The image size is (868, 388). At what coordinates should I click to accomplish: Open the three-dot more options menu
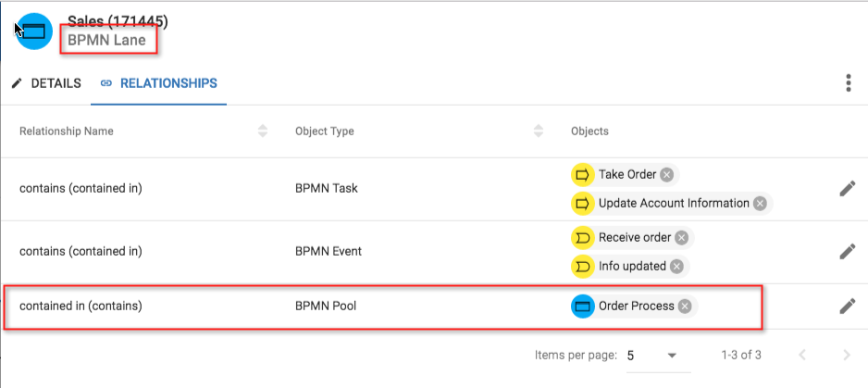(x=848, y=83)
